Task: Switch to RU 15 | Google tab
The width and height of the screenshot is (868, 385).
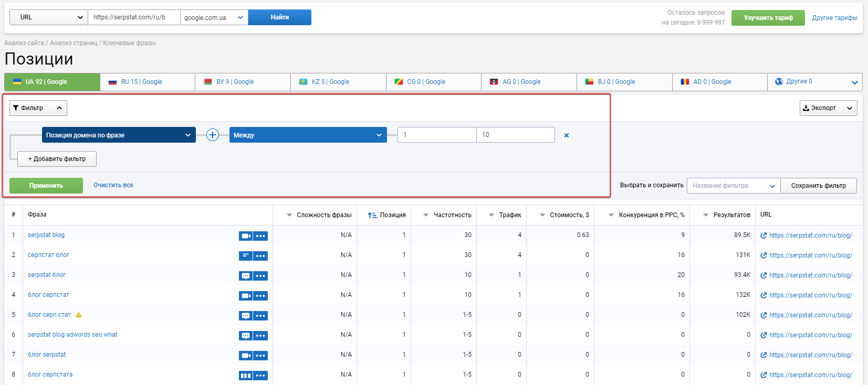Action: (x=148, y=82)
